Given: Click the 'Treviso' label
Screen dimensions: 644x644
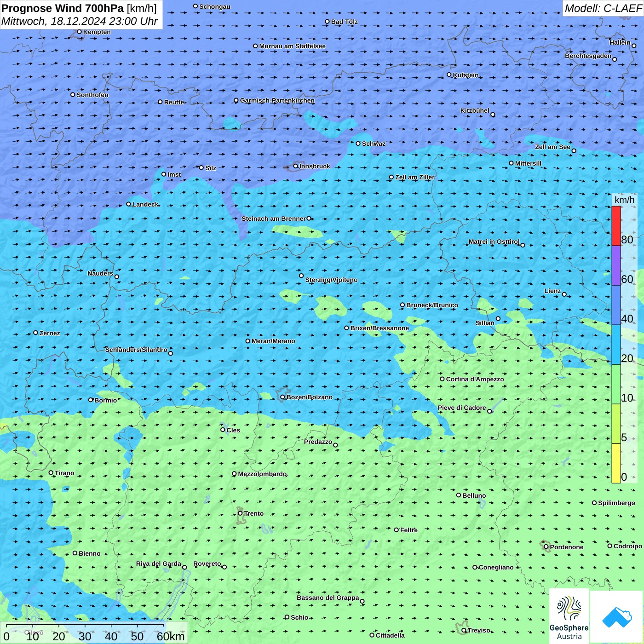Looking at the screenshot, I should tap(479, 630).
